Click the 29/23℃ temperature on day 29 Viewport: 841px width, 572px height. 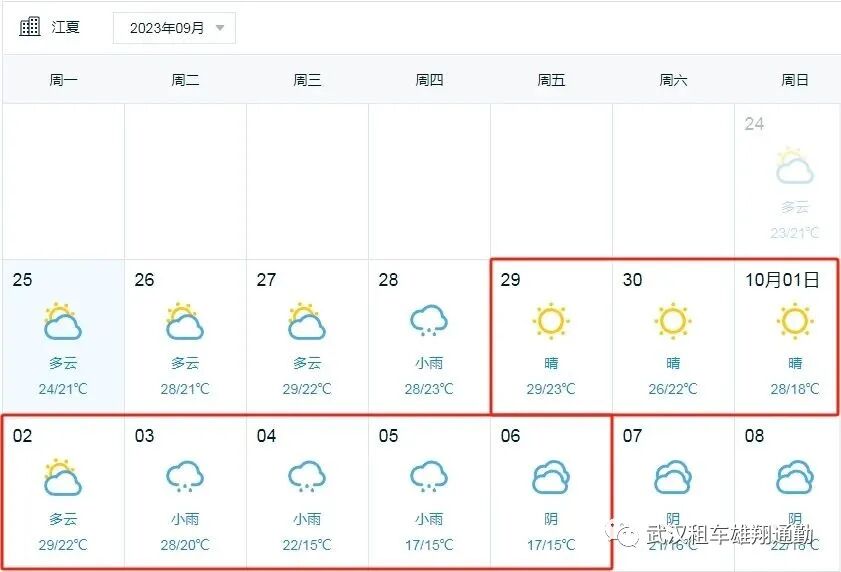click(551, 389)
